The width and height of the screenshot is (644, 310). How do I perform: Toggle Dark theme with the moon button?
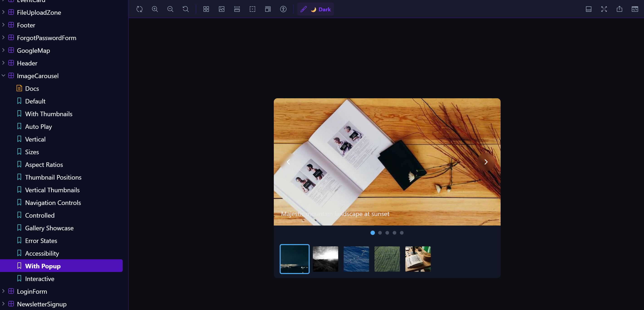click(x=313, y=9)
